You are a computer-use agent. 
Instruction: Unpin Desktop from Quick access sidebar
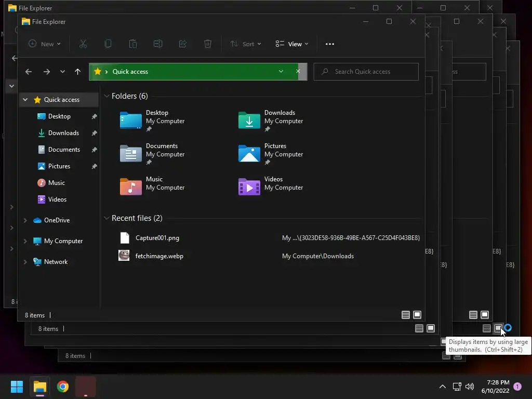click(x=95, y=116)
